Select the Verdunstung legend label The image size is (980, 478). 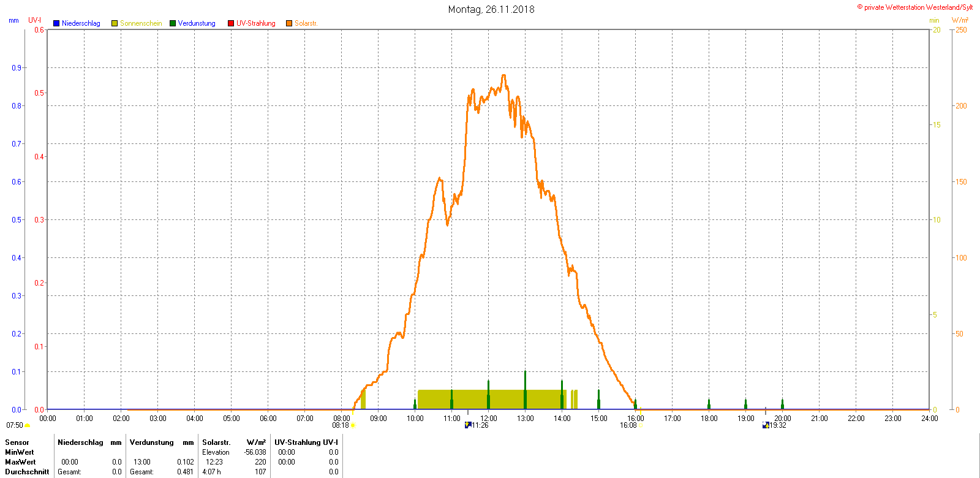point(197,23)
